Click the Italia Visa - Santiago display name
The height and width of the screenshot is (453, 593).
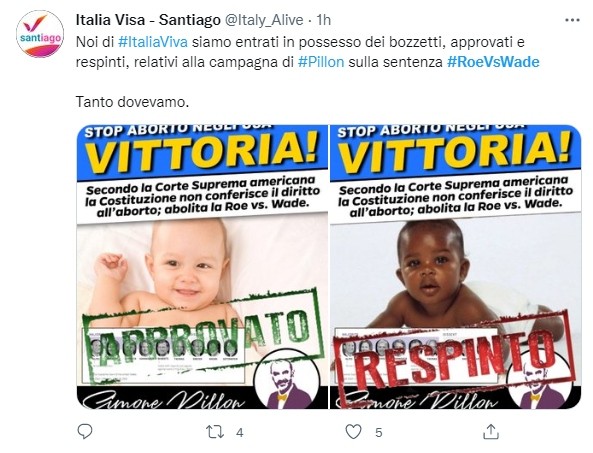[148, 20]
